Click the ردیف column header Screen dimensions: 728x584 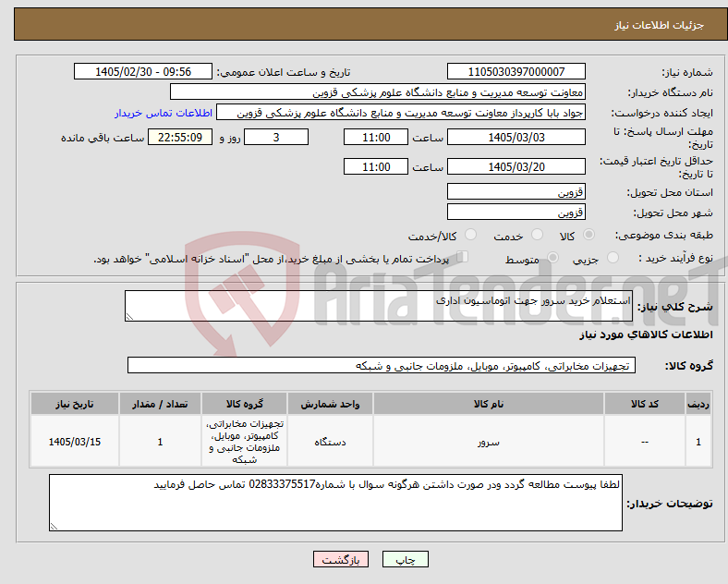(698, 404)
